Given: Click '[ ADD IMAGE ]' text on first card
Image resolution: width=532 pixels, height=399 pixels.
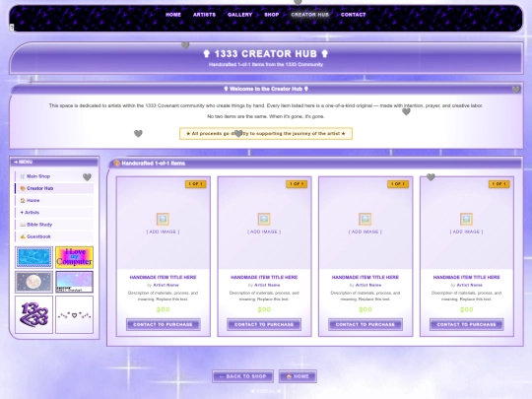Looking at the screenshot, I should (x=163, y=232).
